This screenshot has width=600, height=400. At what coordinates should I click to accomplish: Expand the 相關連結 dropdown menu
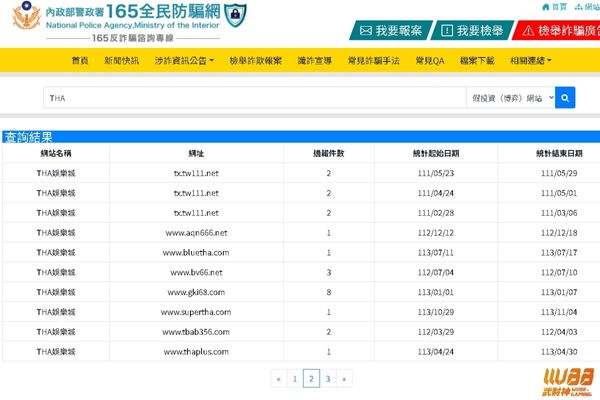(x=531, y=60)
